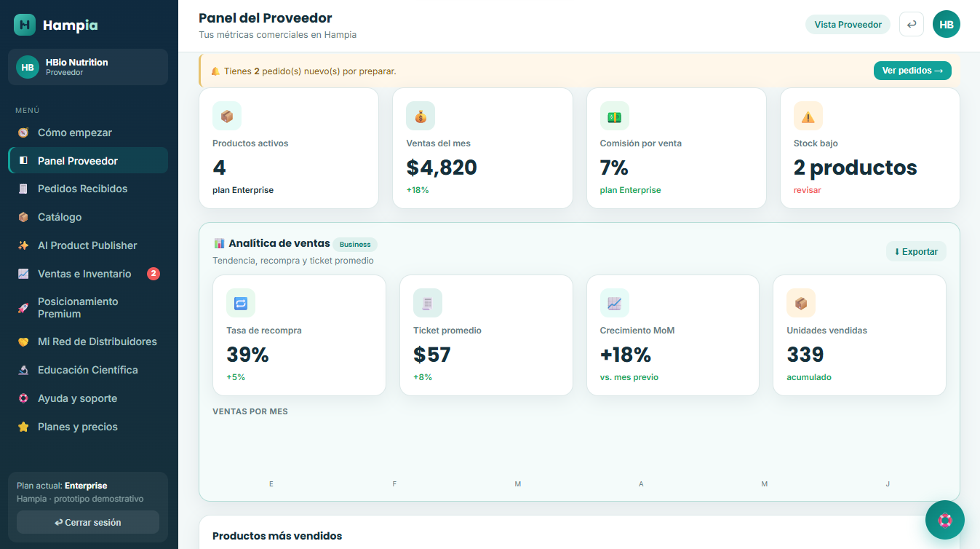Click the star icon beside Planes y precios
This screenshot has height=549, width=980.
coord(23,427)
